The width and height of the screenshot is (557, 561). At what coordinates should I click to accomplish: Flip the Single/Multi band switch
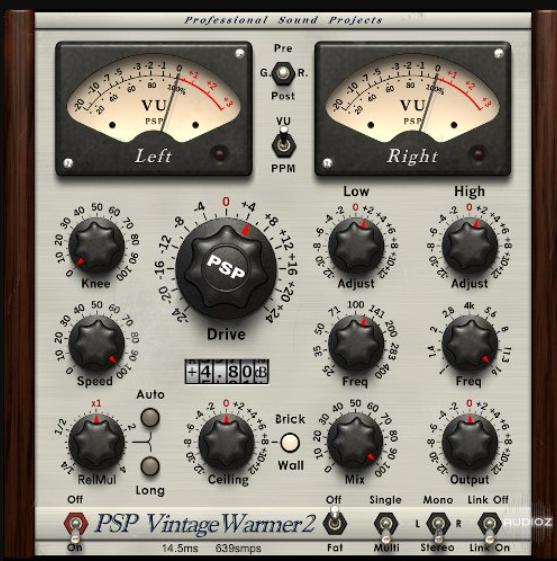386,527
